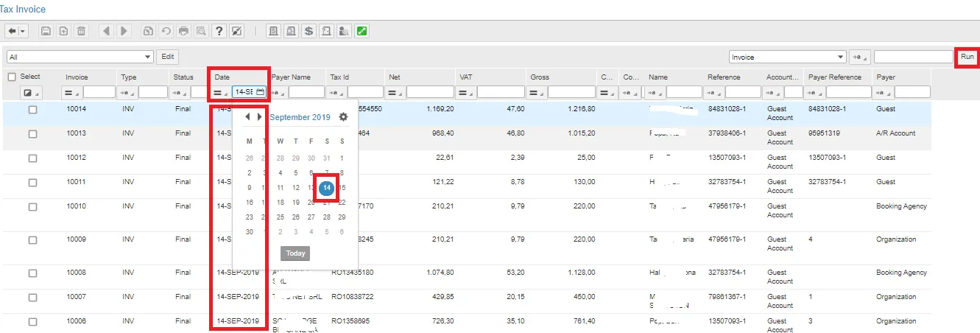980x333 pixels.
Task: Tick checkbox for invoice 10014 row
Action: coord(32,109)
